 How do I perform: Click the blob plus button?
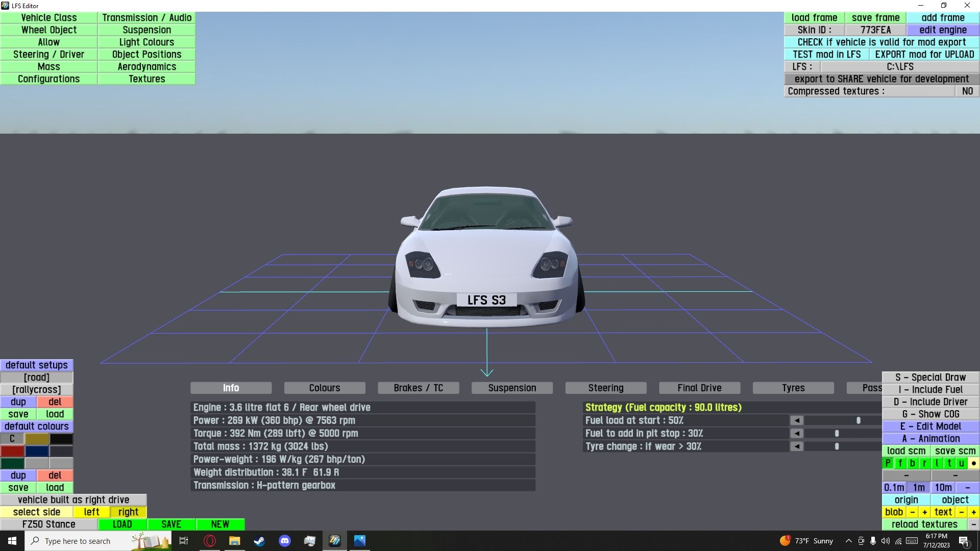tap(924, 512)
